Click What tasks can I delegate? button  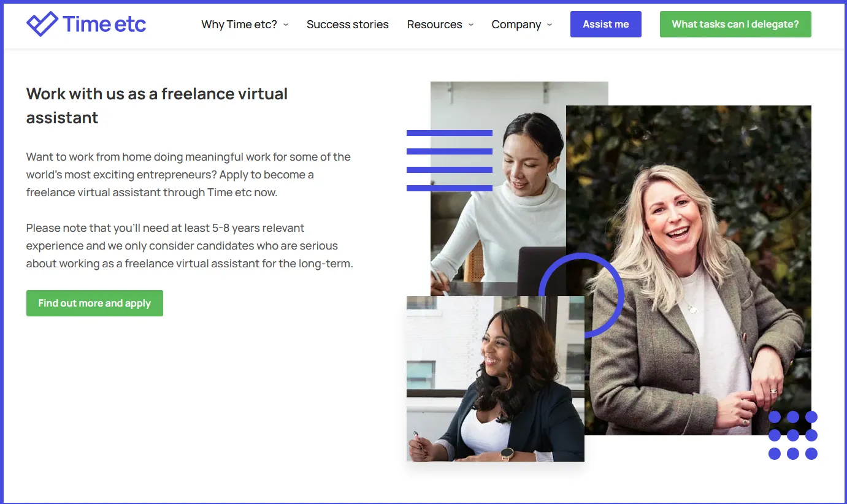(735, 25)
